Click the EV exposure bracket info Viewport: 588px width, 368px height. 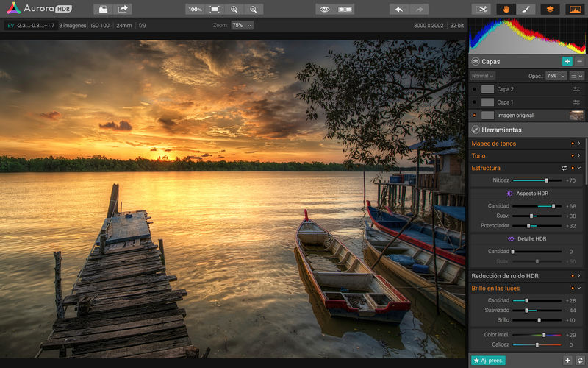[31, 26]
